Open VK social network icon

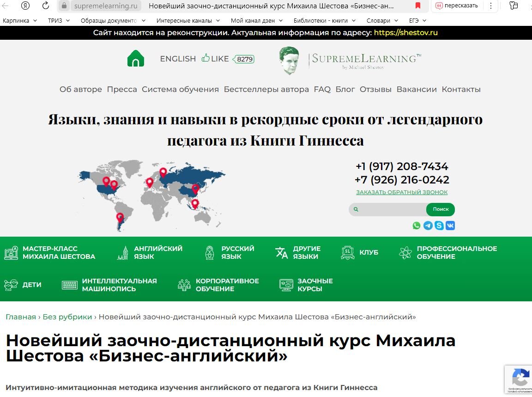tap(450, 226)
